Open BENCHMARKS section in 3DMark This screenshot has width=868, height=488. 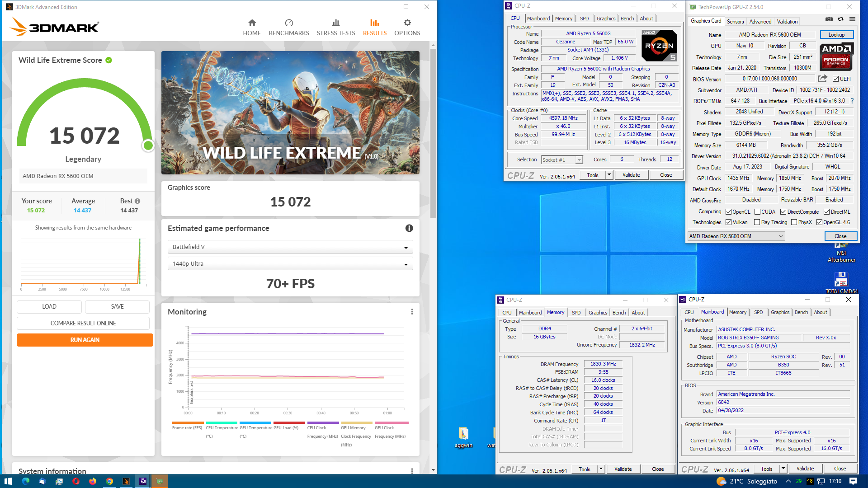coord(289,27)
